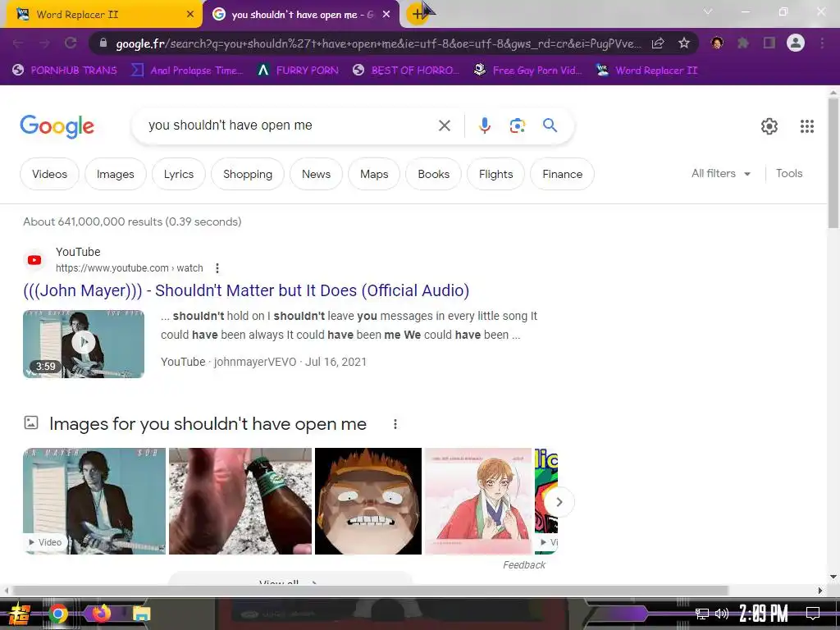
Task: Bookmark this page with the star
Action: point(683,43)
